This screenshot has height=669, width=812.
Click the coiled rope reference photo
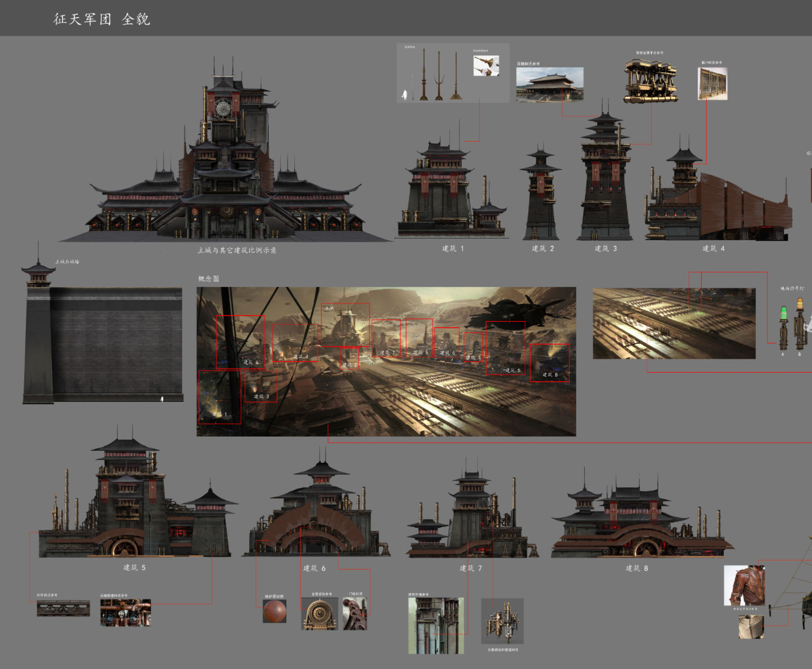[751, 627]
